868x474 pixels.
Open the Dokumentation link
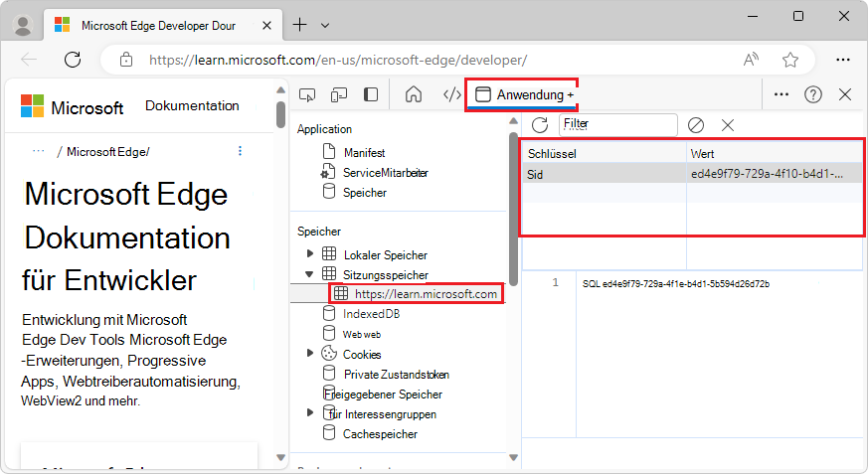(x=192, y=105)
